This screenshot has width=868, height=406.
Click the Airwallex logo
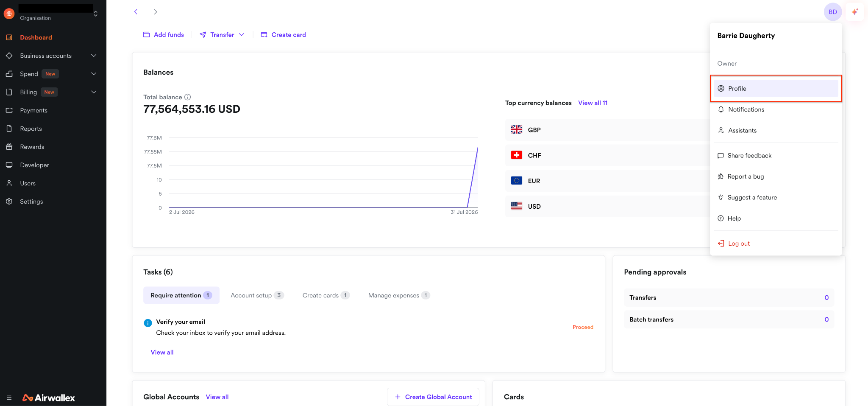click(48, 398)
